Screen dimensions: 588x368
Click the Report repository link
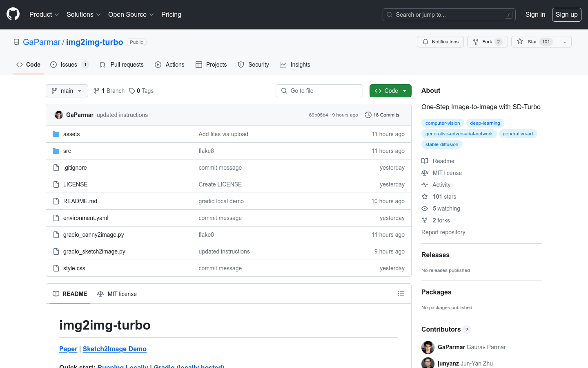coord(443,232)
